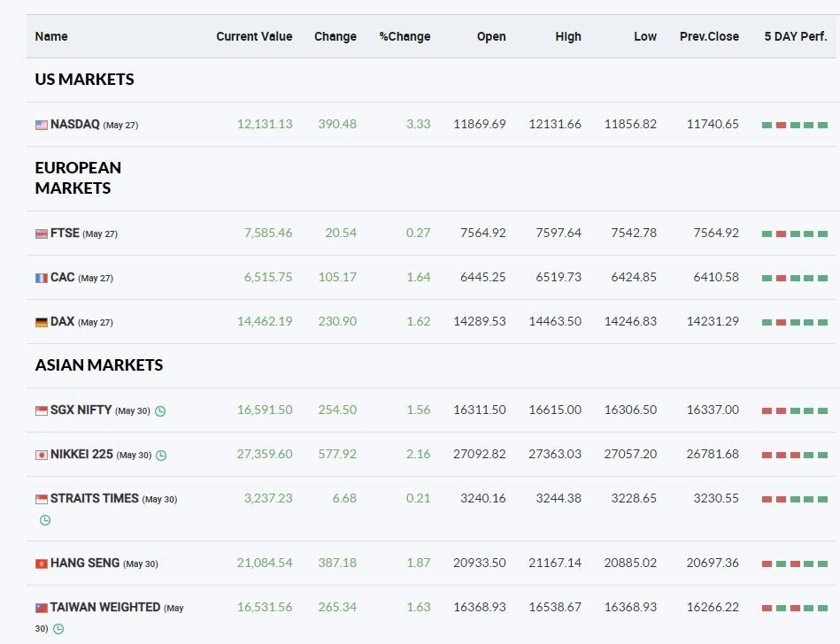Click FTSE 5-day performance bars
This screenshot has height=644, width=840.
pyautogui.click(x=795, y=234)
